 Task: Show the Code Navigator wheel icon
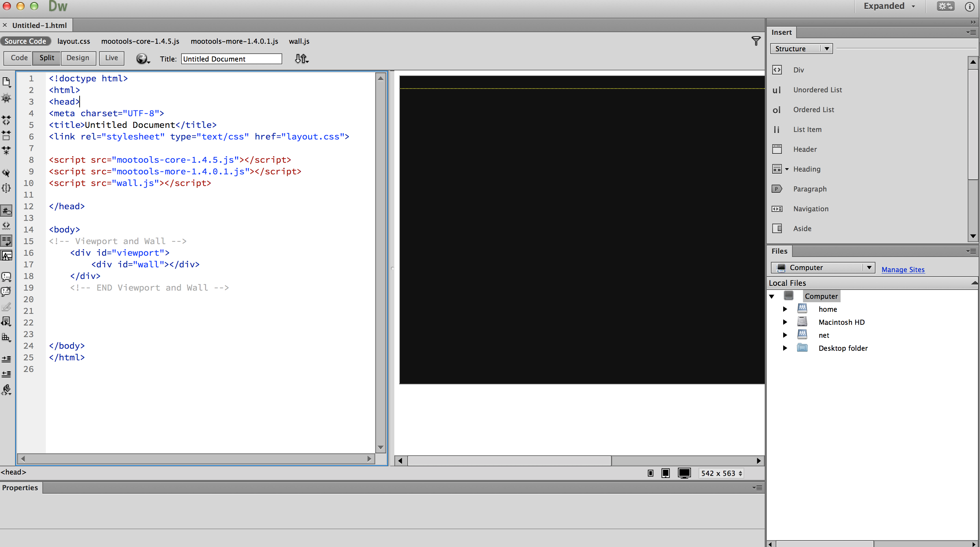tap(6, 98)
